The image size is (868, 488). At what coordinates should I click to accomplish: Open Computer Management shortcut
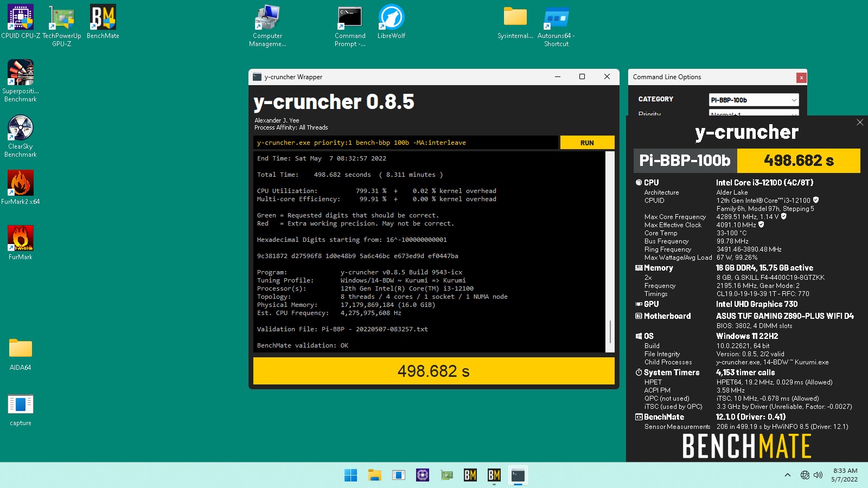(267, 25)
